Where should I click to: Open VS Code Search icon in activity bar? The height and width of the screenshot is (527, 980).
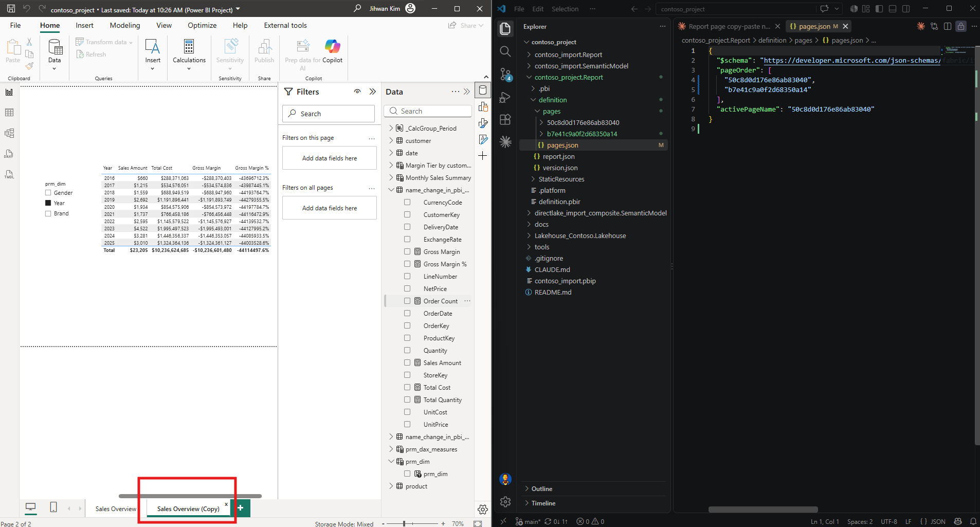tap(505, 51)
